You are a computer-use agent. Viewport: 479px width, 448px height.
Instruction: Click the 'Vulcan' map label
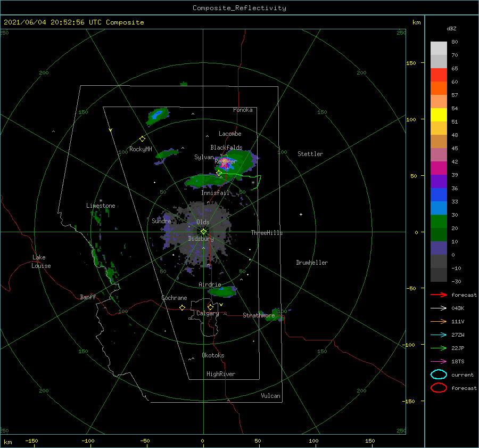pyautogui.click(x=270, y=396)
